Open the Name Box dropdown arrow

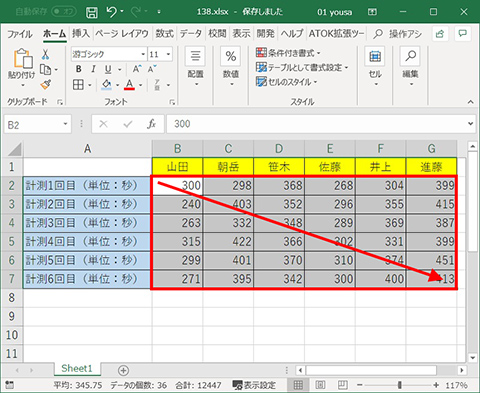pos(65,124)
